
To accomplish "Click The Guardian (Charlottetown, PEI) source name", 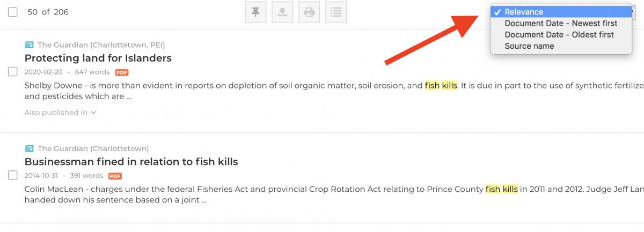I will tap(101, 44).
